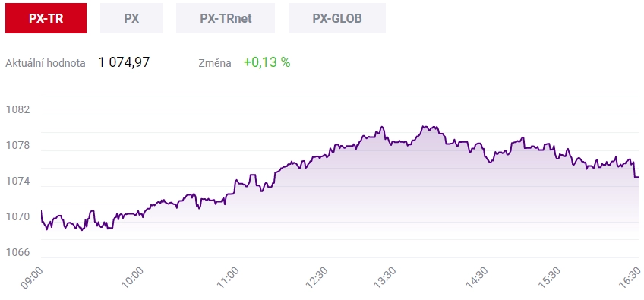Show the PX-GLOB index chart
This screenshot has height=300, width=644.
click(337, 18)
